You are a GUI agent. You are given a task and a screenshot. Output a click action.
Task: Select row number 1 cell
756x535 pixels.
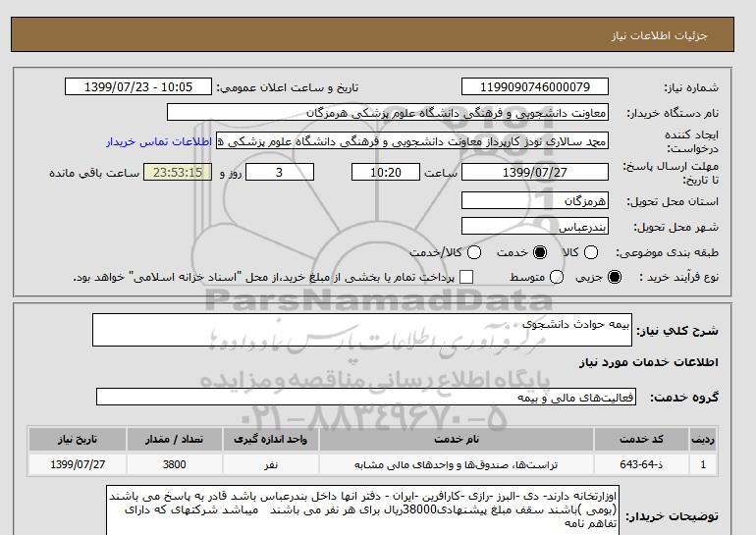click(x=703, y=464)
